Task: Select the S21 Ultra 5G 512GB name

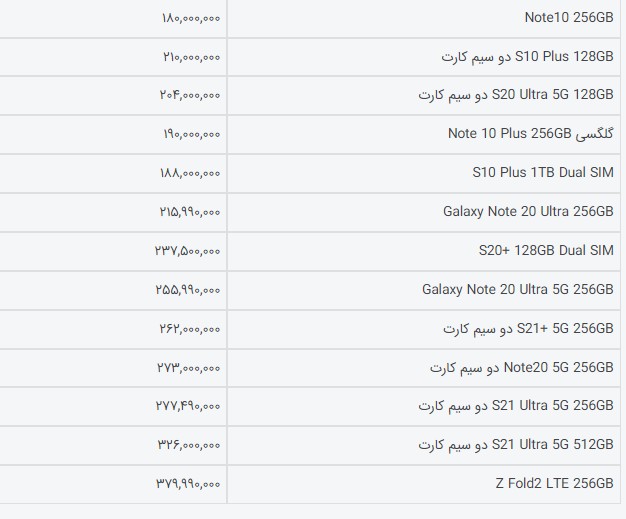Action: [x=515, y=444]
